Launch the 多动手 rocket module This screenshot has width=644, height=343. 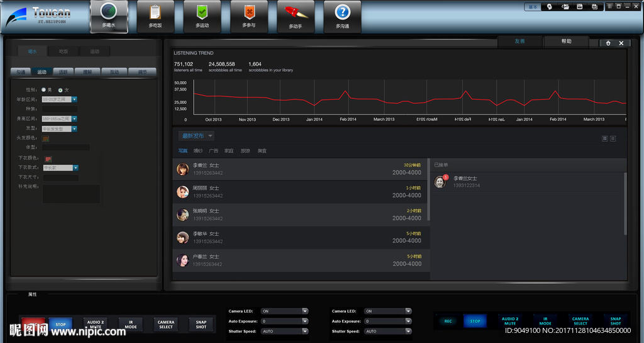coord(296,17)
